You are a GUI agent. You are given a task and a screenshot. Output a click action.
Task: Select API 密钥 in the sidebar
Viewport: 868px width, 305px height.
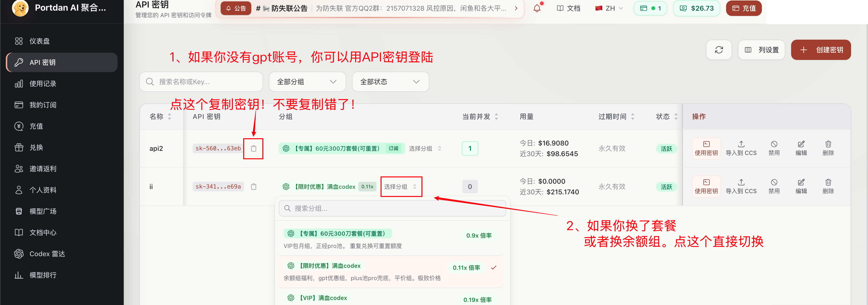pyautogui.click(x=62, y=62)
